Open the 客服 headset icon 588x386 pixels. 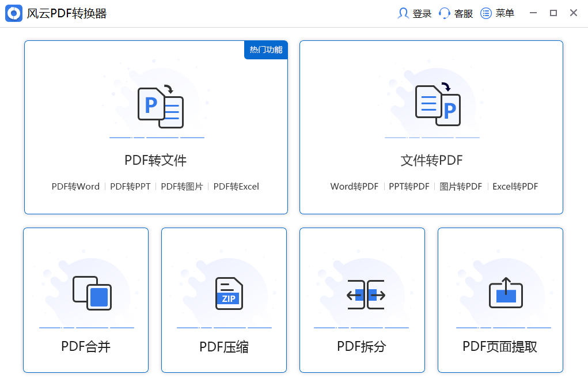[445, 13]
